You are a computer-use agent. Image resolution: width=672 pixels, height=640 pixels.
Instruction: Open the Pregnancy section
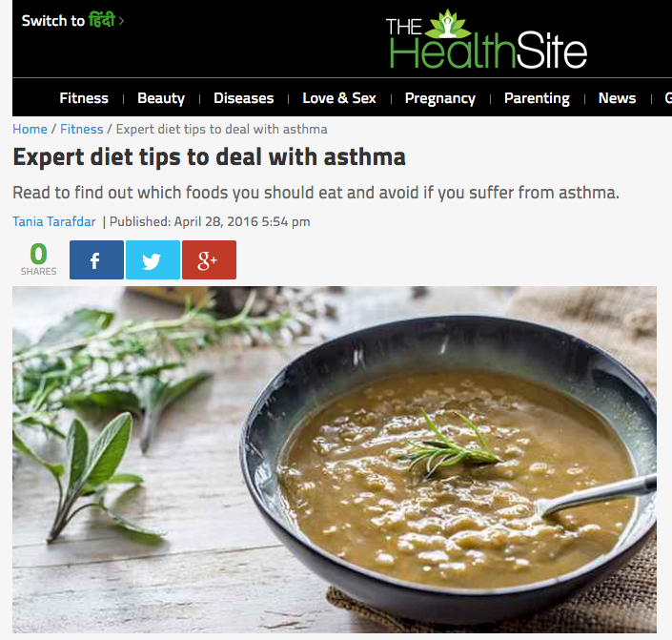pyautogui.click(x=440, y=98)
